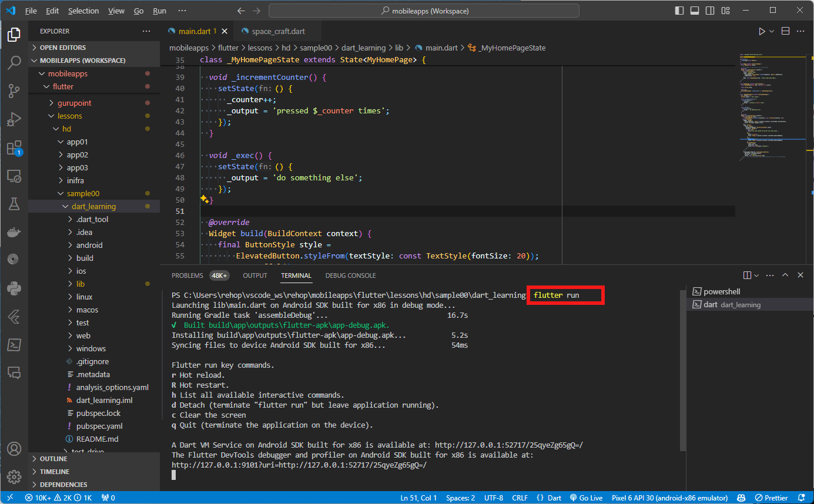The width and height of the screenshot is (814, 504).
Task: Collapse the dart_learning folder
Action: click(x=93, y=206)
